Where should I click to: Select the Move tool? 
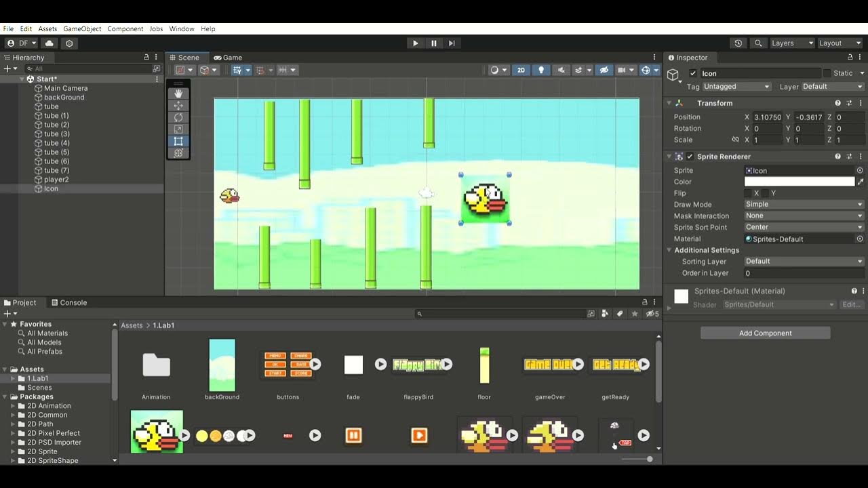[178, 106]
